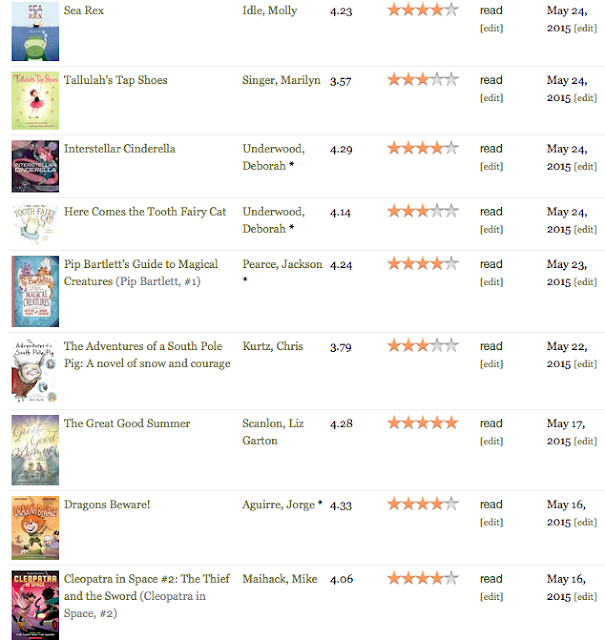
Task: Open author Idle, Molly page
Action: 269,11
